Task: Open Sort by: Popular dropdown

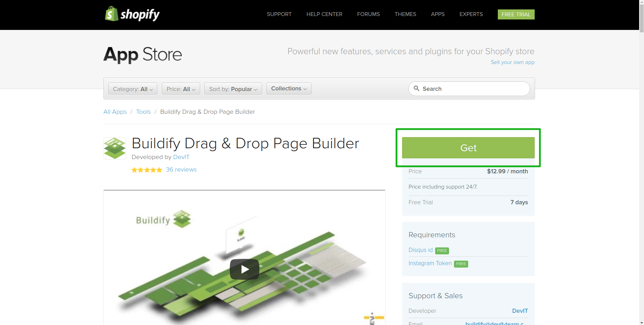Action: (233, 89)
